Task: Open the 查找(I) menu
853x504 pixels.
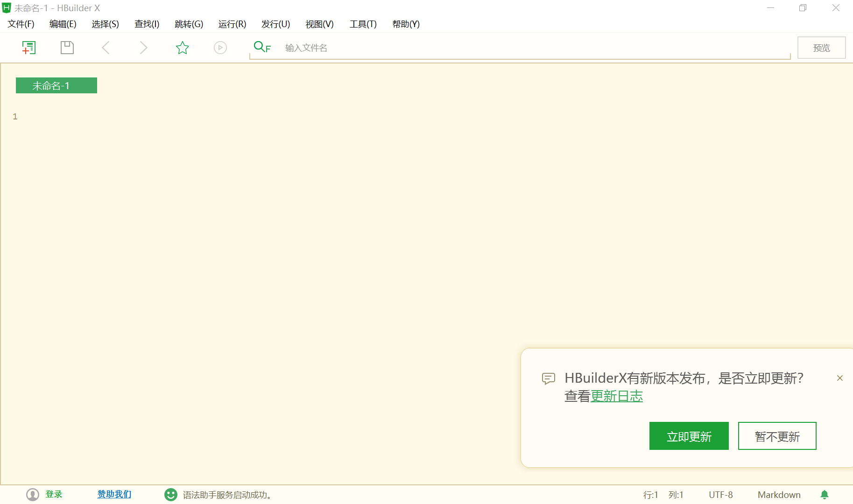Action: coord(147,24)
